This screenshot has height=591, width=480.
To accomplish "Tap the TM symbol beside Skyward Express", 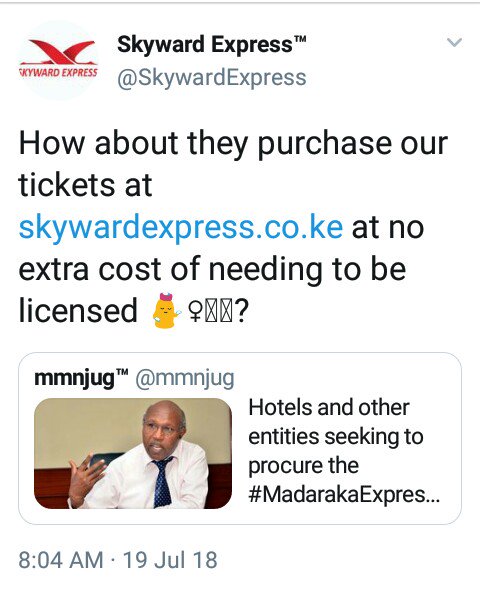I will click(300, 39).
